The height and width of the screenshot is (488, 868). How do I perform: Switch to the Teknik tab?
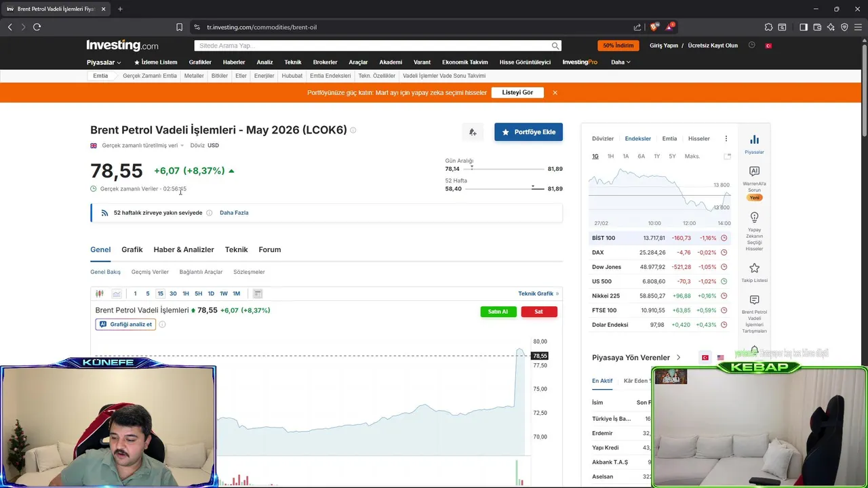(236, 249)
